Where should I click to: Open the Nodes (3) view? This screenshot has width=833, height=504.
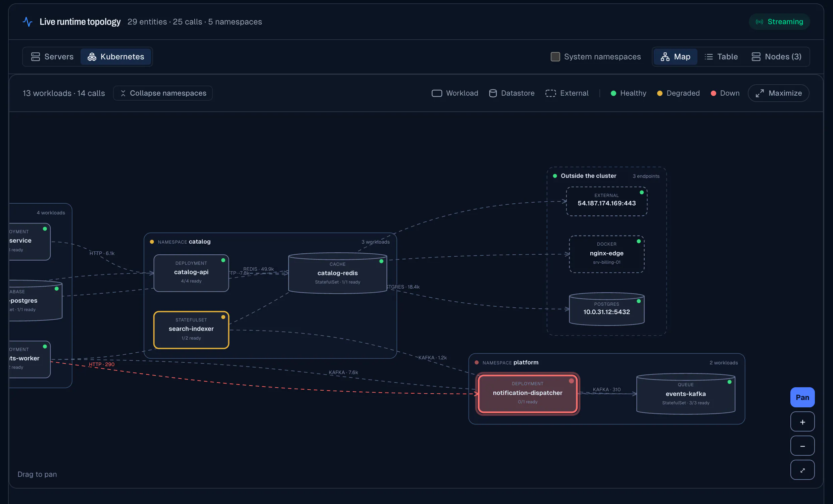pyautogui.click(x=776, y=56)
